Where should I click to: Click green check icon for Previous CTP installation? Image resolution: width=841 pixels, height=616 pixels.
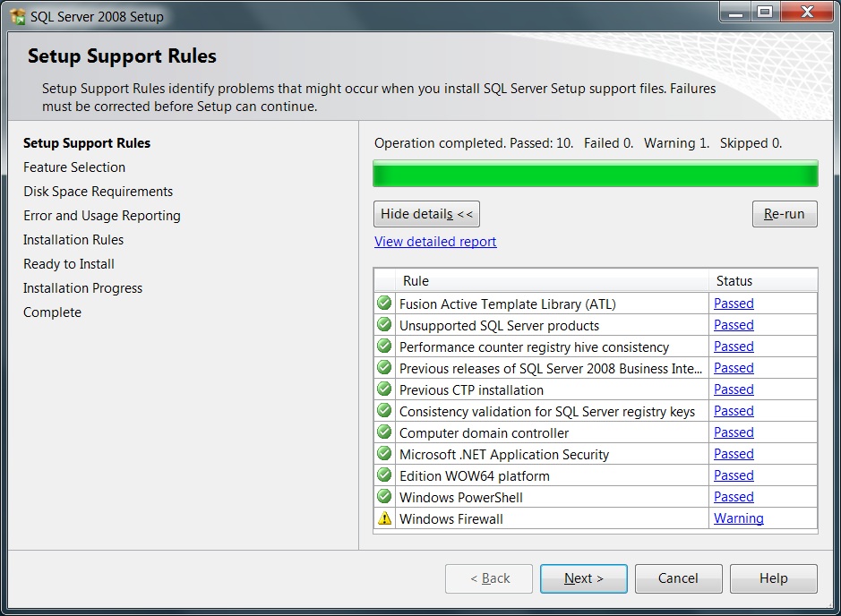[385, 389]
